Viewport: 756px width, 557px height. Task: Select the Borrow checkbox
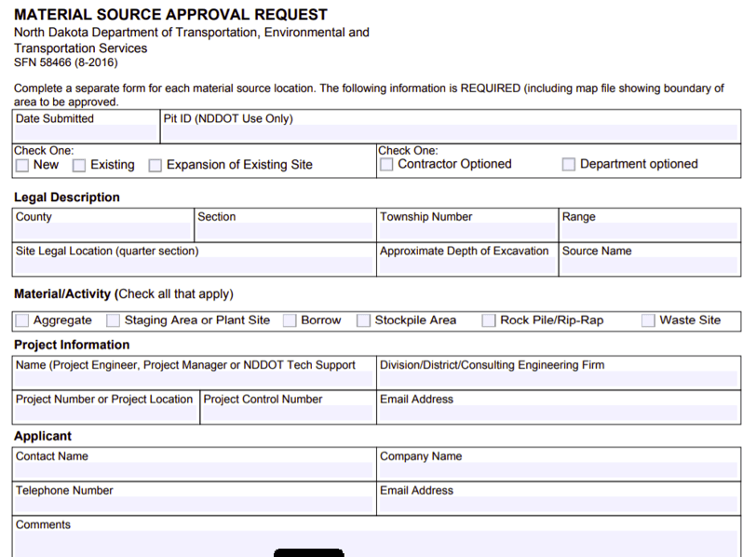coord(290,320)
